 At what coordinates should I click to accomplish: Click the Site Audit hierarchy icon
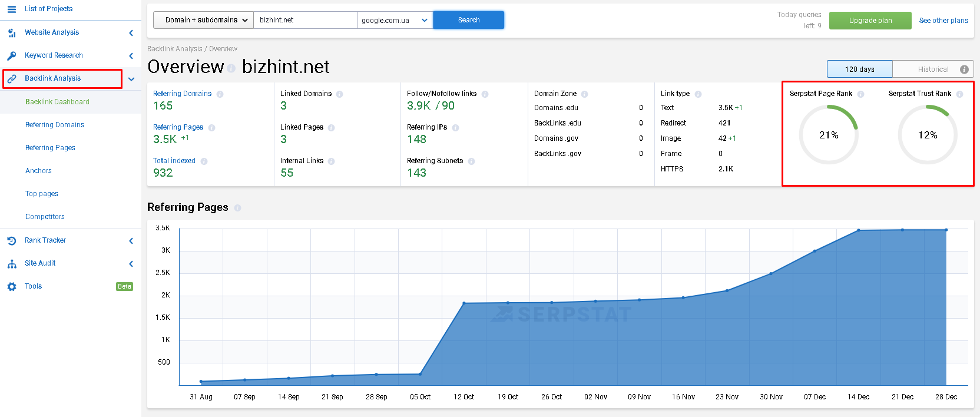click(x=12, y=264)
